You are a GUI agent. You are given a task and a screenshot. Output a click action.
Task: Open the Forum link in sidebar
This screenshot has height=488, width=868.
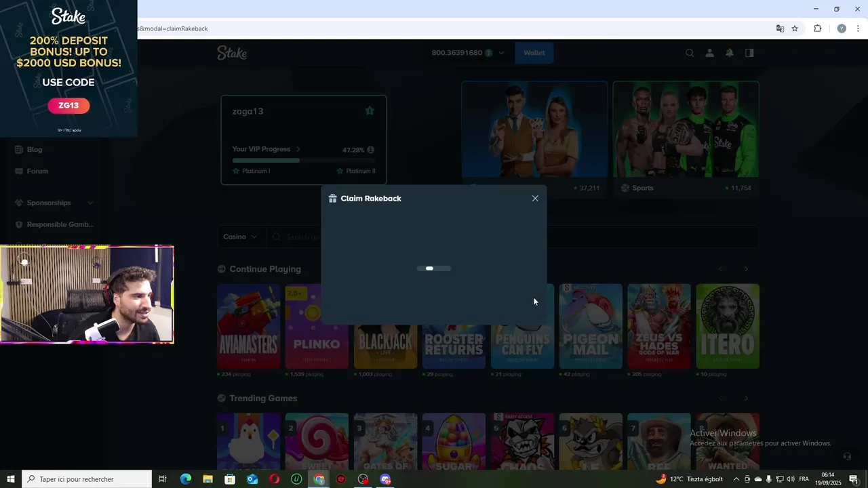pyautogui.click(x=37, y=171)
